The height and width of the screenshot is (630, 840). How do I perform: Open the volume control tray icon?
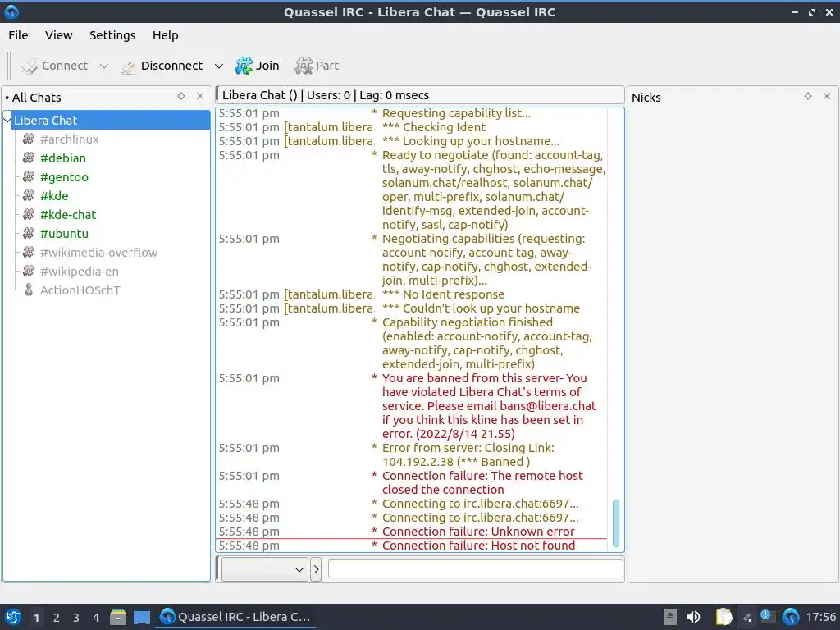[x=693, y=617]
